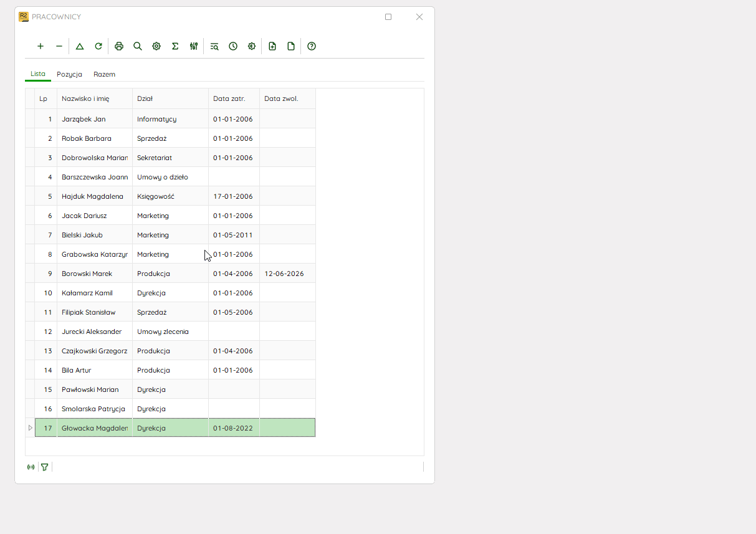Viewport: 756px width, 534px height.
Task: Select the Czajkowski Grzegorz name cell
Action: 95,351
